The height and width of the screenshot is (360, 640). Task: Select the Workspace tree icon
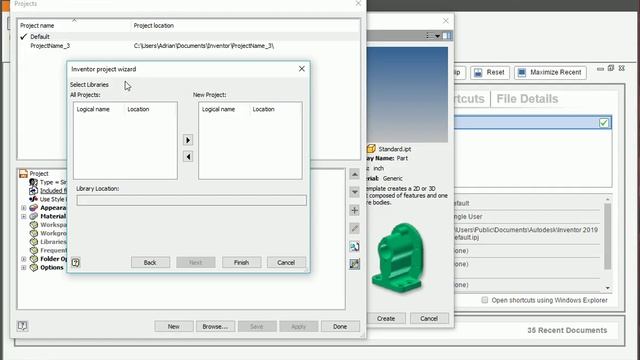pyautogui.click(x=33, y=224)
